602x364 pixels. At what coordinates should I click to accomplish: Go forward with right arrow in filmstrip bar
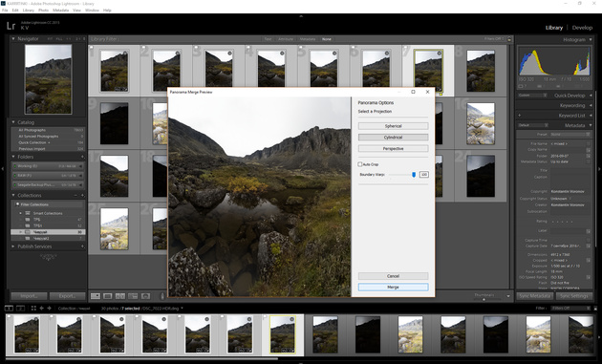[49, 308]
